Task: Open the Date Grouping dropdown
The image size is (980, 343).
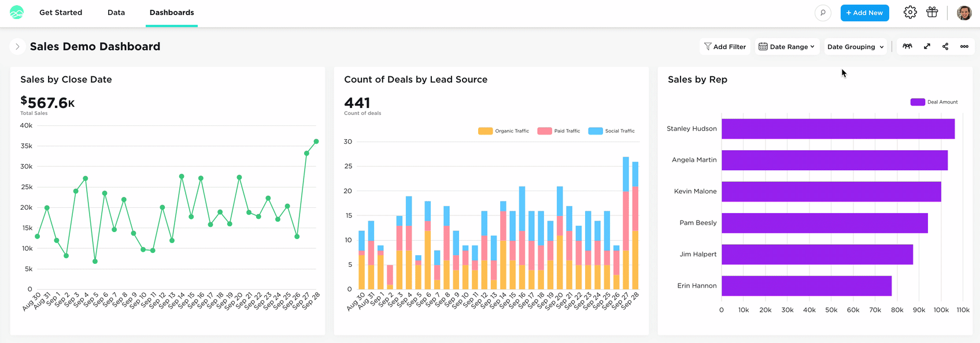Action: [x=856, y=47]
